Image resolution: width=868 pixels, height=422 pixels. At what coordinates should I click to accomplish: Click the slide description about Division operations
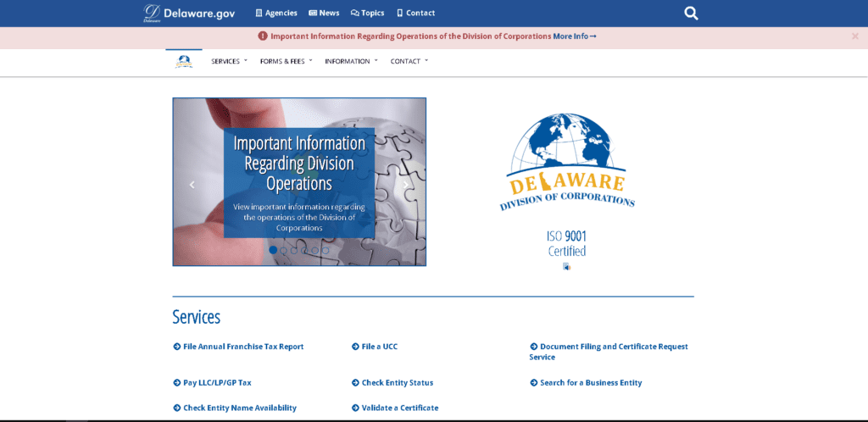(x=299, y=217)
